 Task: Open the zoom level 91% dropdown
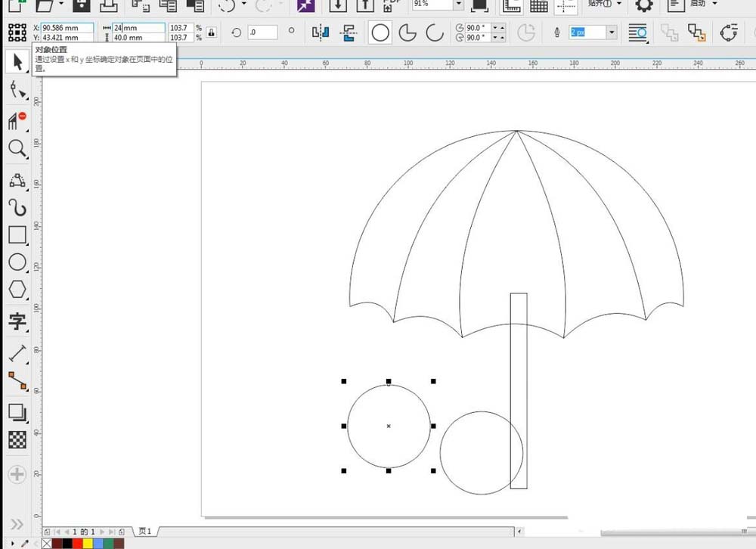[458, 5]
